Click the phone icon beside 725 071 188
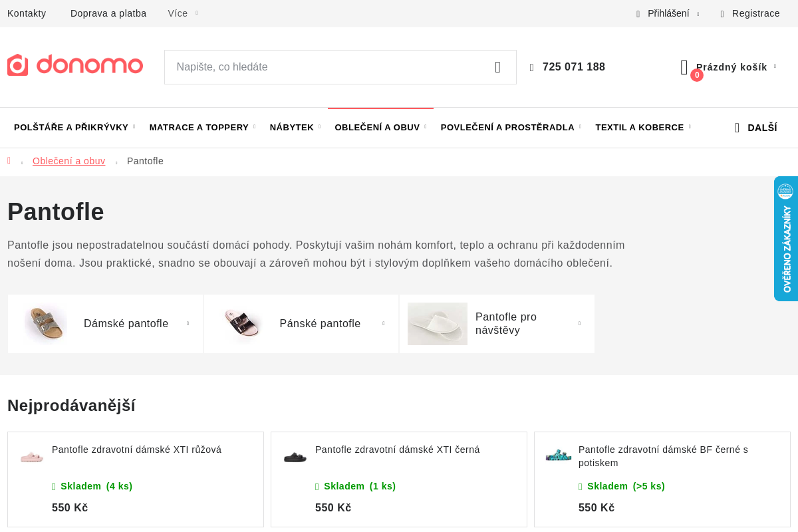 (532, 68)
